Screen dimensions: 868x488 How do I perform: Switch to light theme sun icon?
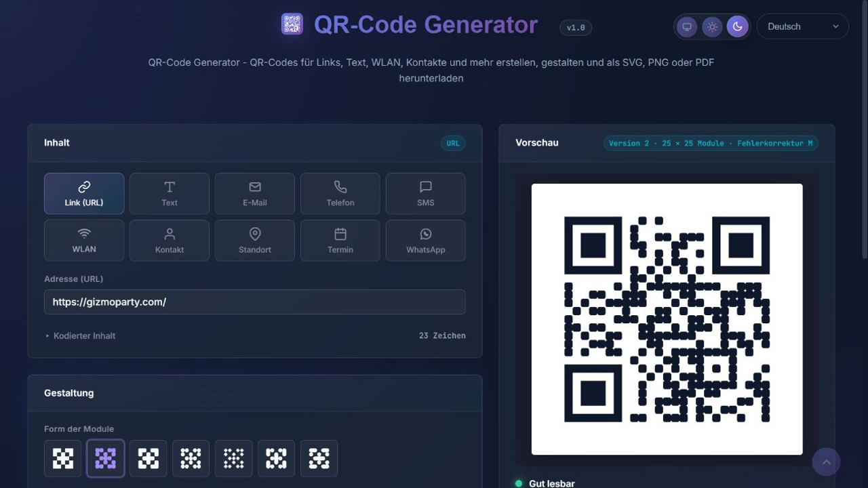tap(712, 27)
